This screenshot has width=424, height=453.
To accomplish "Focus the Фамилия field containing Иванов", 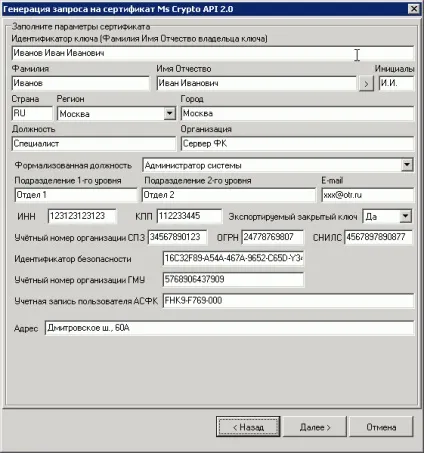I will tap(80, 83).
